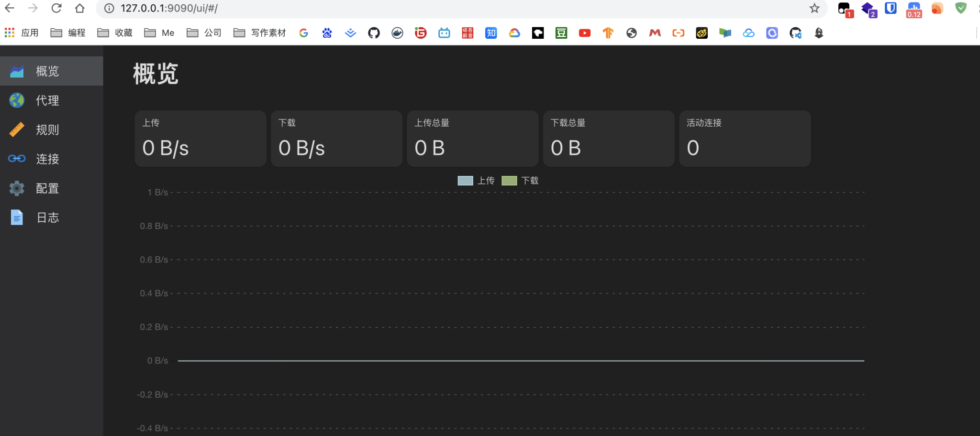
Task: Expand the 收藏 bookmarks folder
Action: 115,33
